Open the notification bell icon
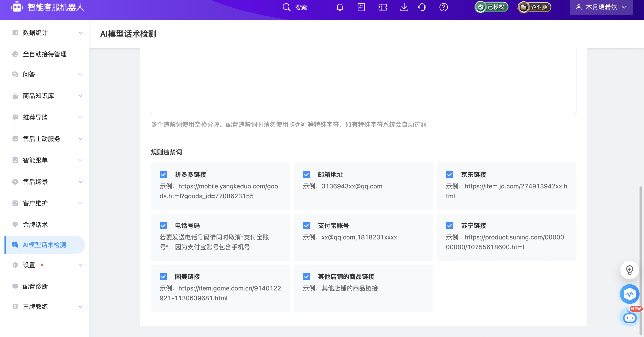 (340, 7)
